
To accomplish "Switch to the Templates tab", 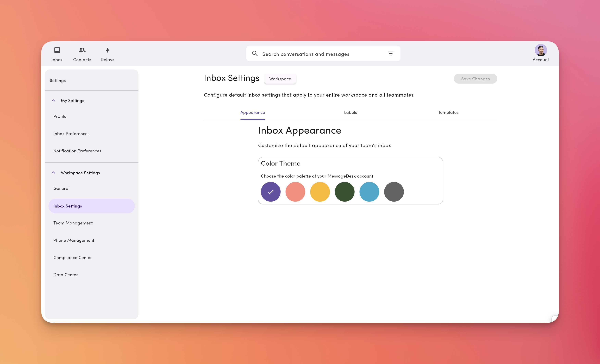I will [448, 112].
